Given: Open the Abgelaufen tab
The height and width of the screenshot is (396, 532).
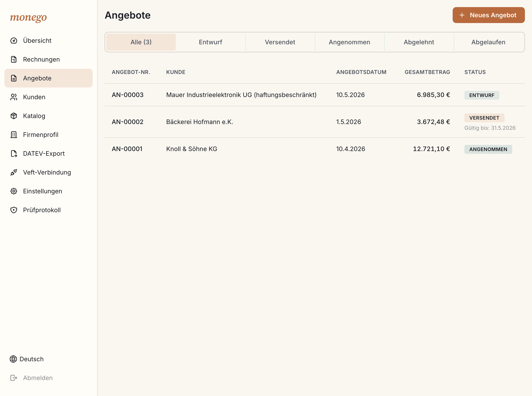Looking at the screenshot, I should (488, 42).
